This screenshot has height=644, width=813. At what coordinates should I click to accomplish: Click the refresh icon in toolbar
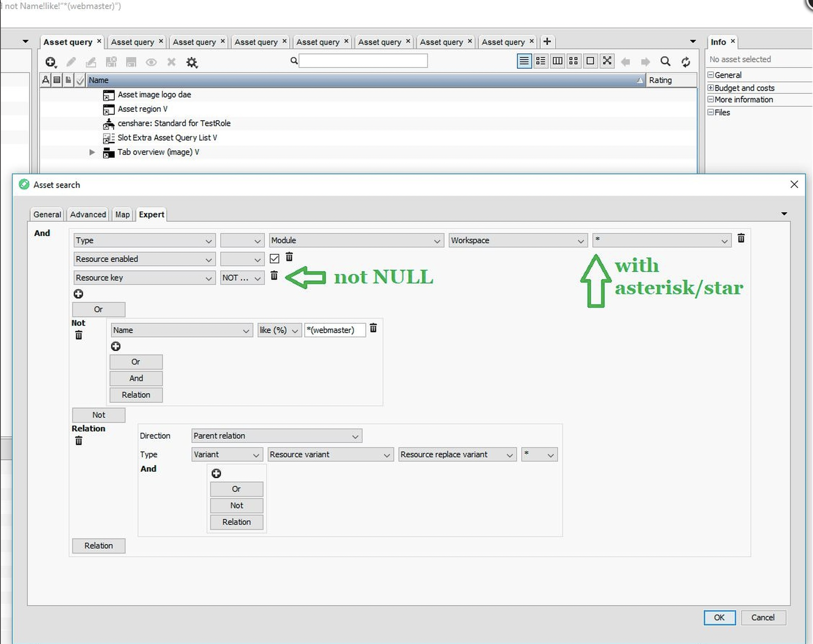click(x=685, y=62)
